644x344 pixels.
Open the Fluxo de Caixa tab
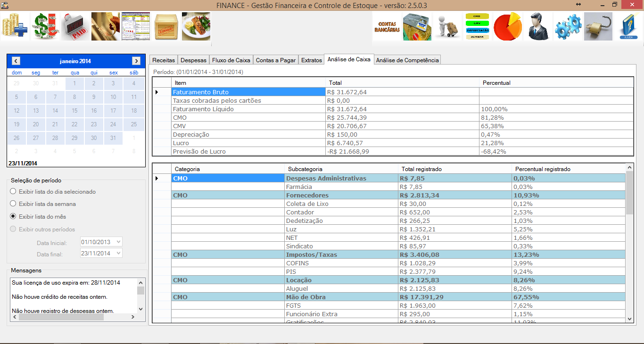(x=231, y=60)
